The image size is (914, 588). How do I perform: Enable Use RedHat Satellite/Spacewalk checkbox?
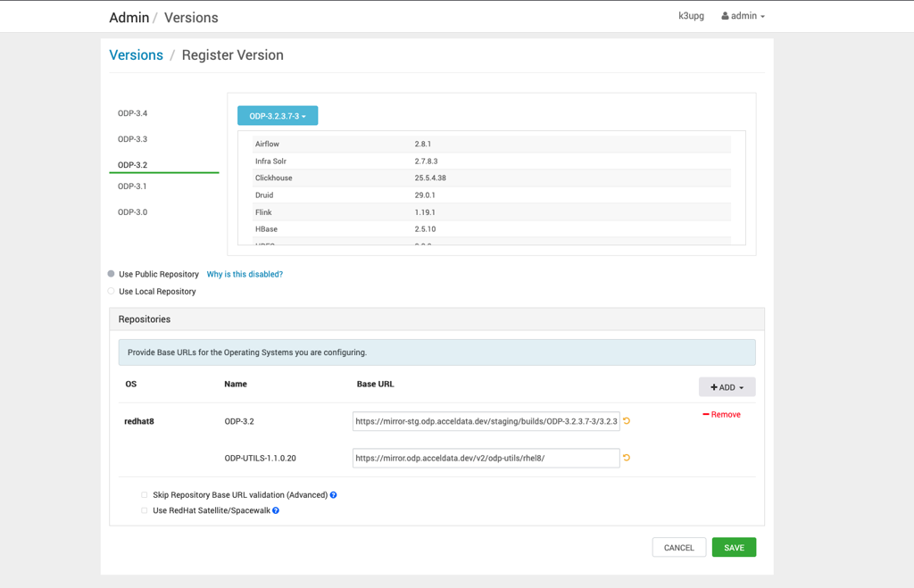click(144, 510)
